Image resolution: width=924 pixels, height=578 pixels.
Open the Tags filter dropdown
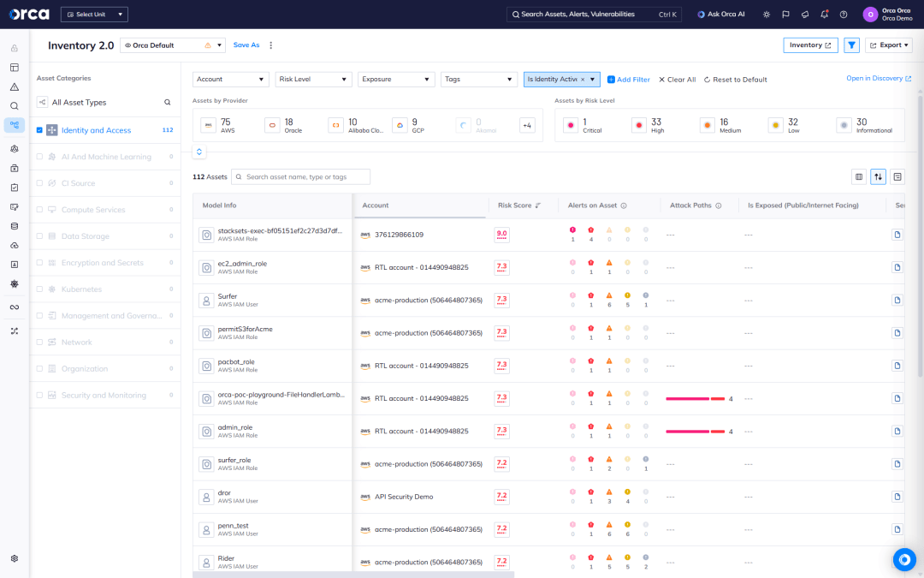479,79
